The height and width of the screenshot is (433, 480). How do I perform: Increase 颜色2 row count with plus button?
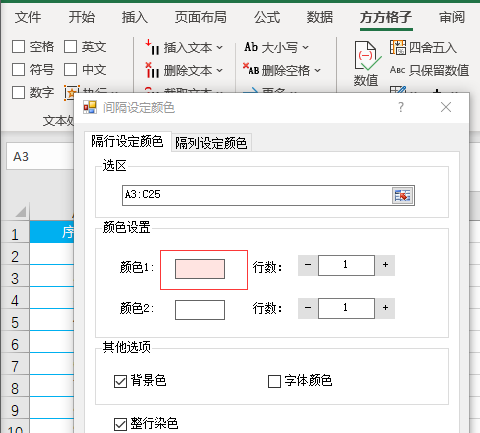tap(385, 308)
